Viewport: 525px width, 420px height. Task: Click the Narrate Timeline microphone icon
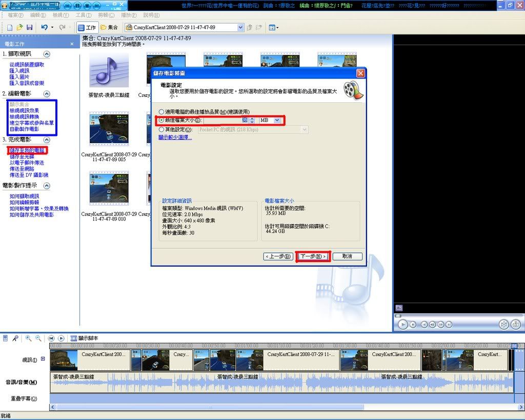(16, 338)
